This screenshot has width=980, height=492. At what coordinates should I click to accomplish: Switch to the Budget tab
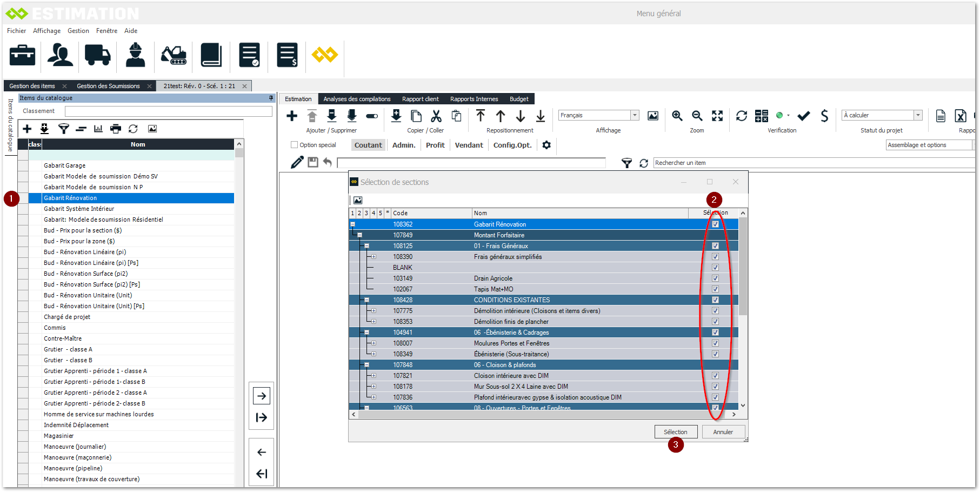[x=519, y=99]
